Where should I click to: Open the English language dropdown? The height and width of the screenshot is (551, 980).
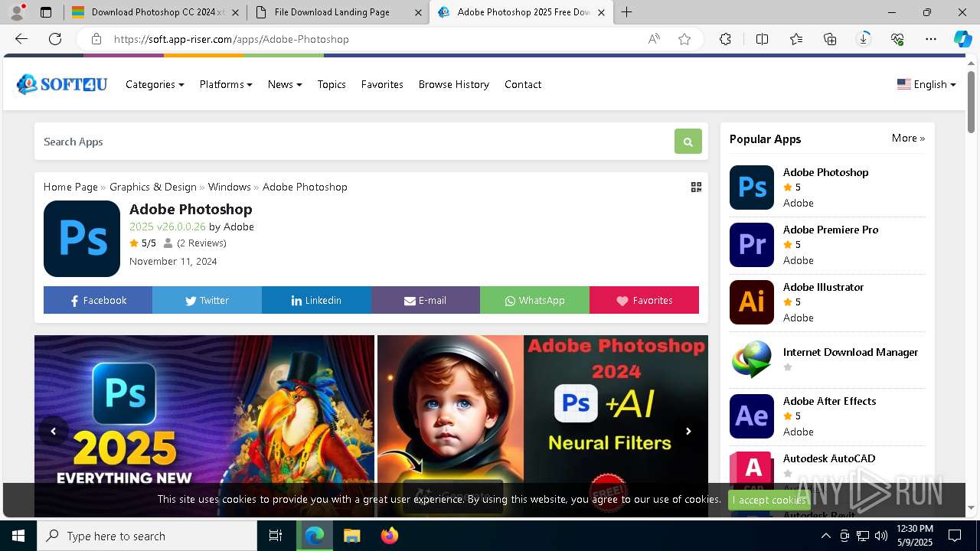point(926,84)
